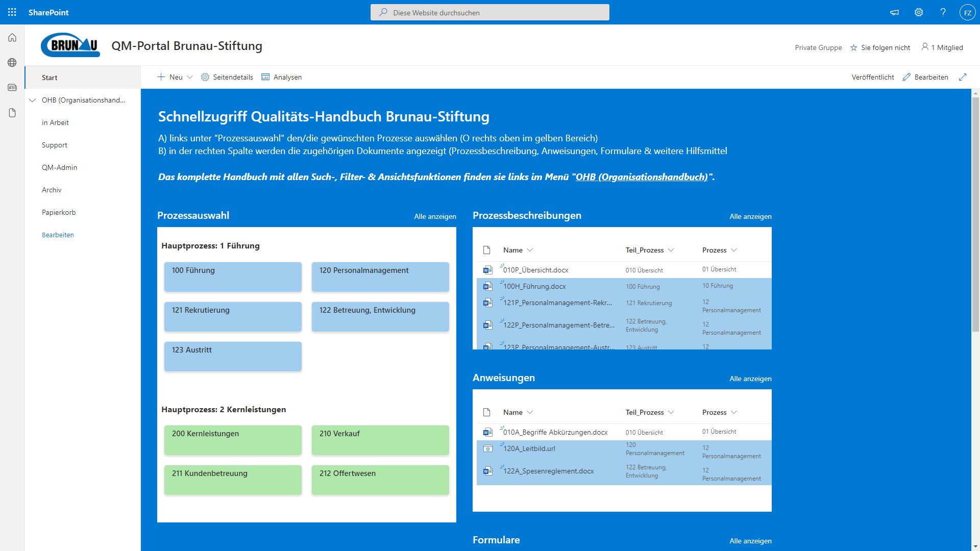Click file type column icon in Anweisungen
980x551 pixels.
point(486,412)
